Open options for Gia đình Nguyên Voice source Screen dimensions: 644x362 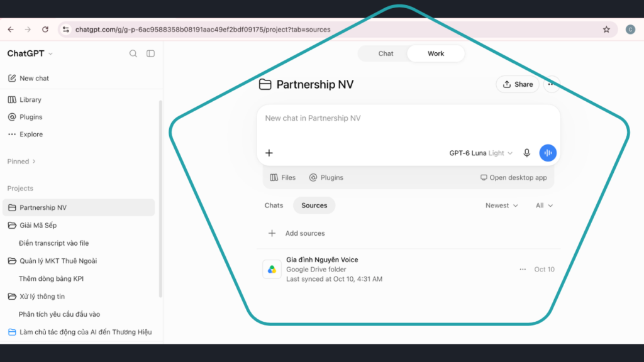click(x=523, y=270)
